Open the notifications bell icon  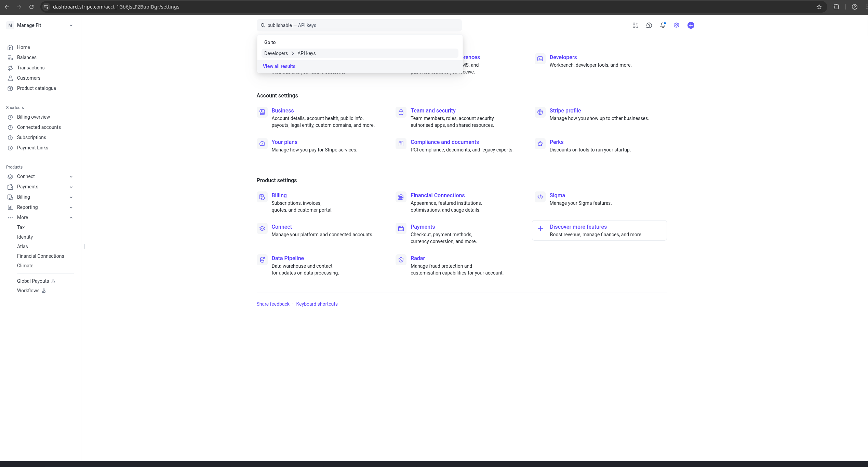(663, 25)
